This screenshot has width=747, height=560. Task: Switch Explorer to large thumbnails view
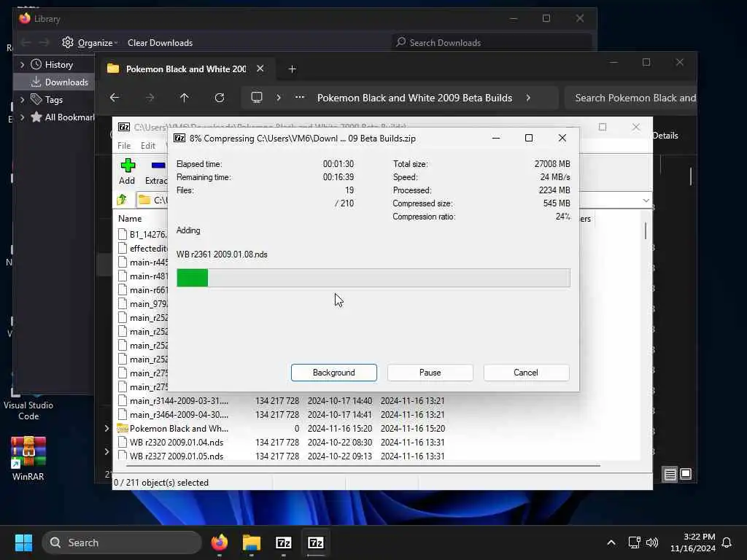coord(686,474)
